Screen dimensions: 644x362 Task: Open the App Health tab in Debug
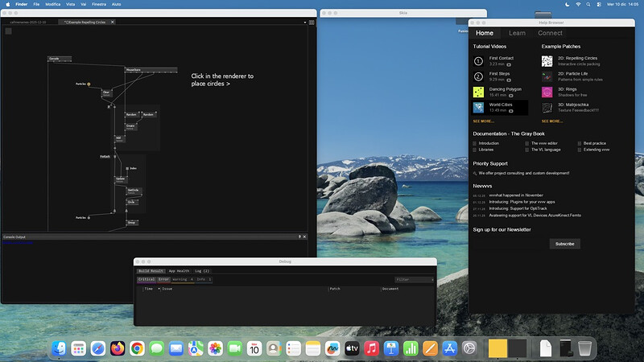pyautogui.click(x=179, y=271)
